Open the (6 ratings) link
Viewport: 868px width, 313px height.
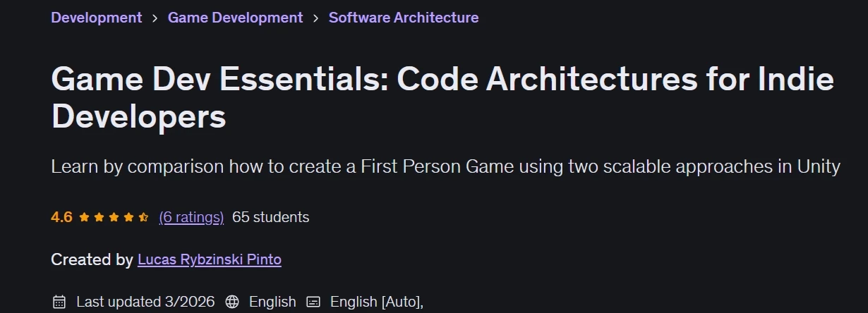tap(191, 217)
